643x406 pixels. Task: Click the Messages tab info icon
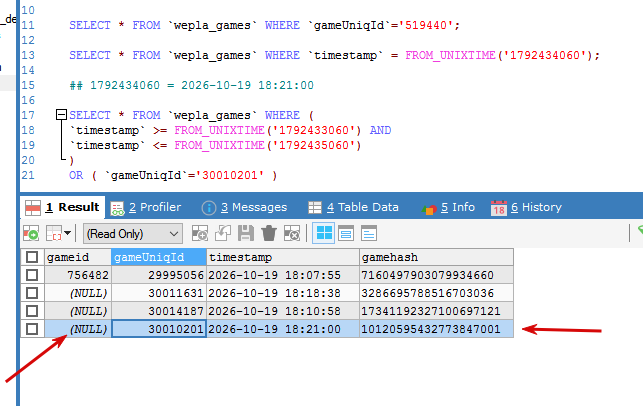(209, 208)
